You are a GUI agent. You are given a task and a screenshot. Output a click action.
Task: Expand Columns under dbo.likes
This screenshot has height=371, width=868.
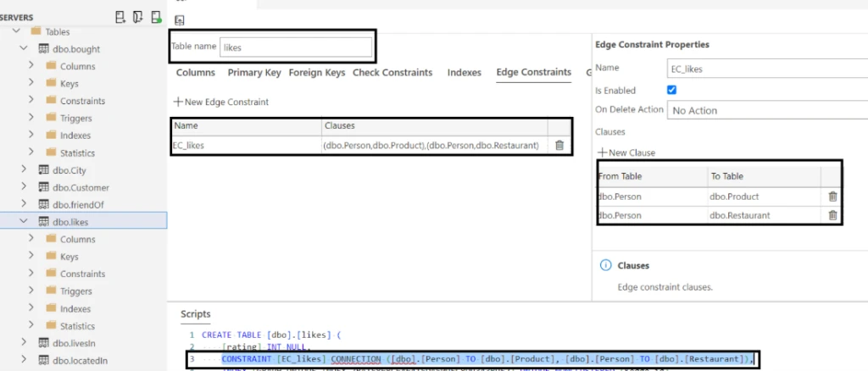31,239
